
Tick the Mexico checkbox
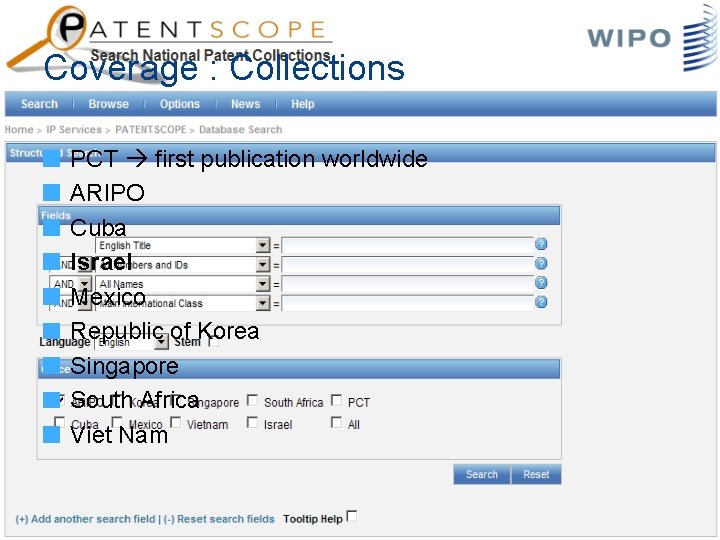[117, 422]
